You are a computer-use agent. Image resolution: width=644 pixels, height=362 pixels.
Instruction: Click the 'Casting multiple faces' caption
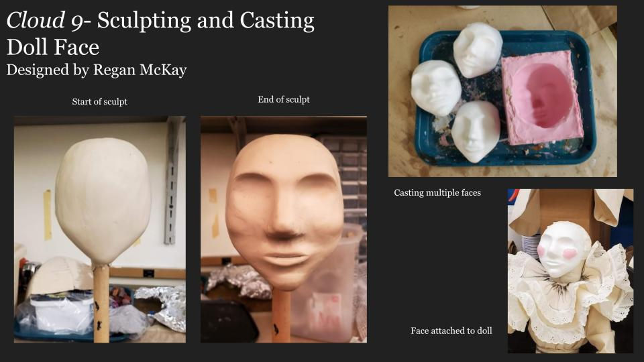point(437,192)
